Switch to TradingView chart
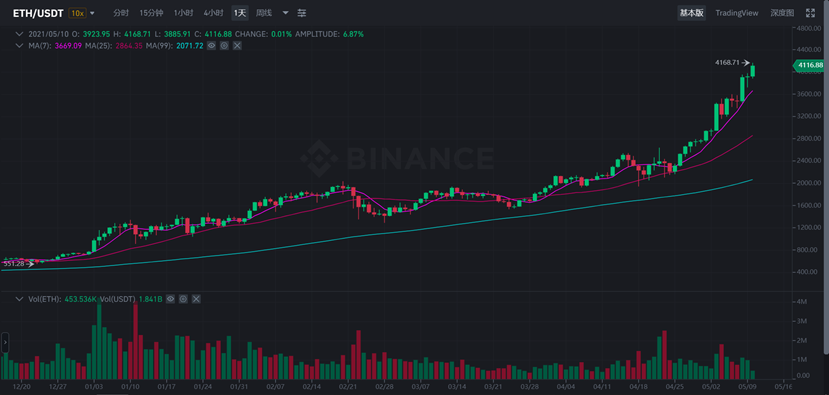 736,13
